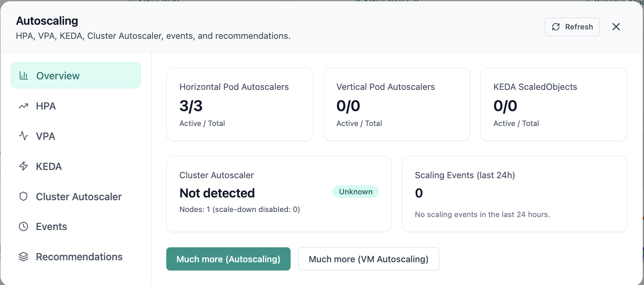Click Active / Total under Horizontal Pod Autoscalers
This screenshot has width=644, height=285.
202,124
